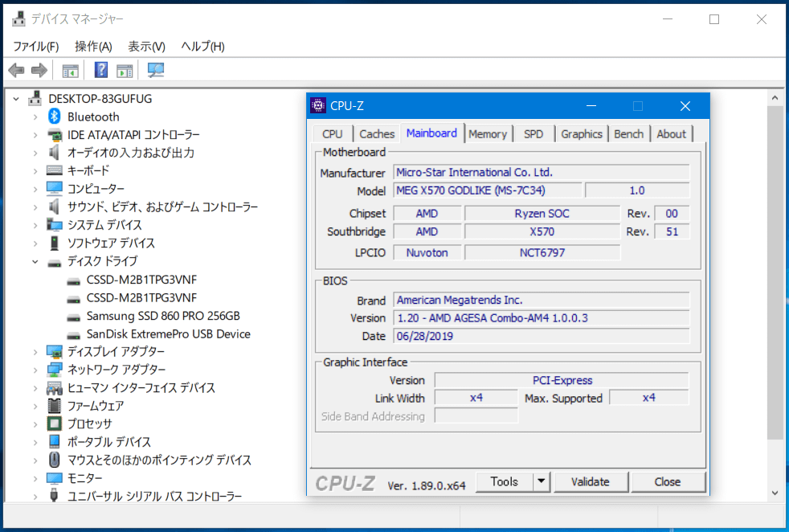Click the ソフトウェア デバイス category icon

55,243
